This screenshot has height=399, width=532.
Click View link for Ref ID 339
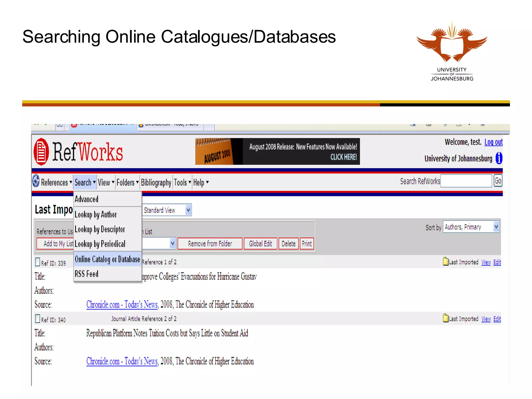(x=486, y=262)
